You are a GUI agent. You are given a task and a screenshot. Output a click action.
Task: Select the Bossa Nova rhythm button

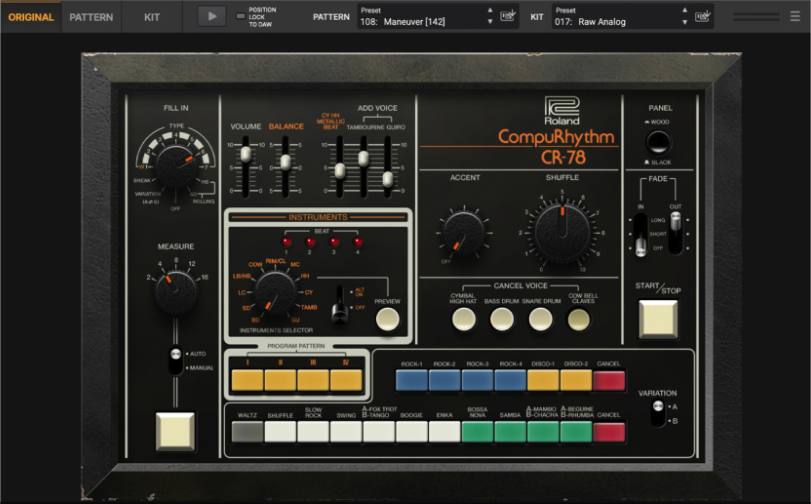477,432
